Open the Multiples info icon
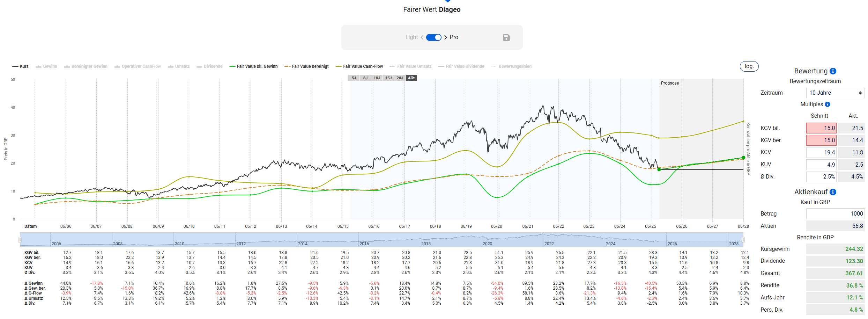The height and width of the screenshot is (319, 868). click(x=828, y=104)
